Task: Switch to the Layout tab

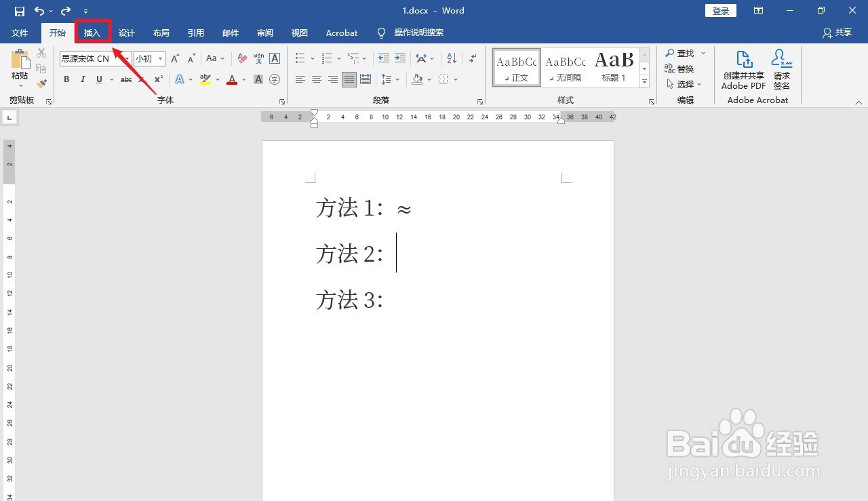Action: point(161,33)
